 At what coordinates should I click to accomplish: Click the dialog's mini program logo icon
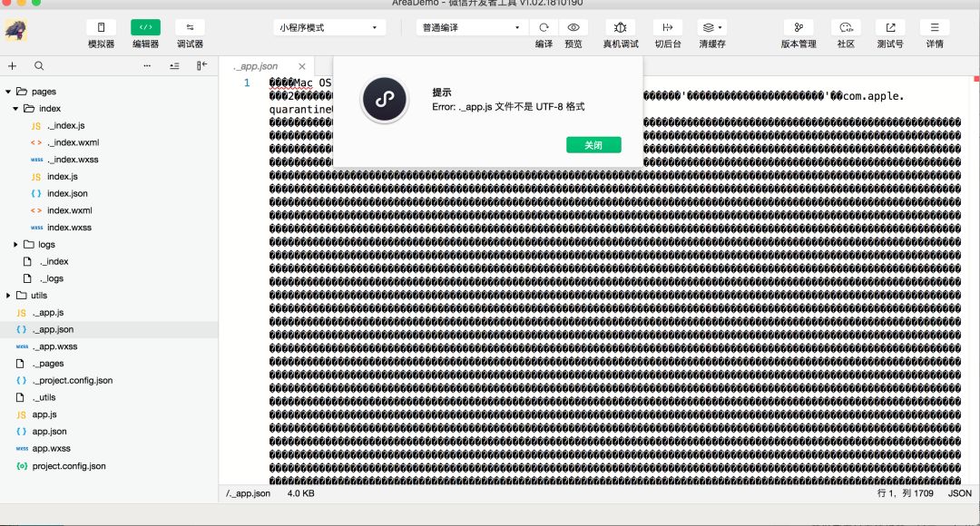[385, 99]
